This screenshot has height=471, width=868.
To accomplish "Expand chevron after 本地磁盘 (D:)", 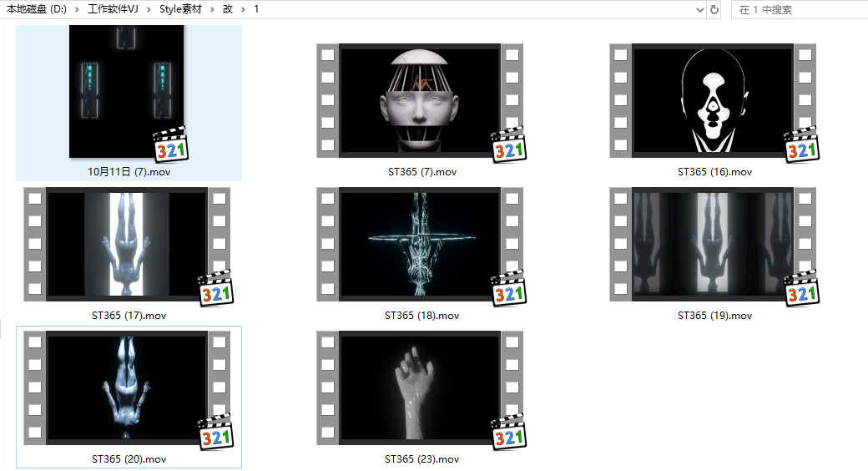I will pos(77,9).
